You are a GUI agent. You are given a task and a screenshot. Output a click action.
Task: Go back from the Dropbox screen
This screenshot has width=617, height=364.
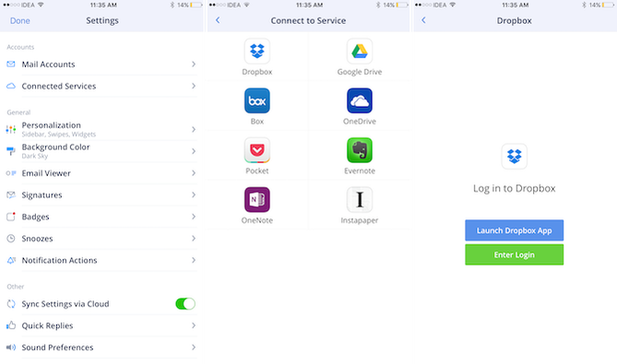424,20
